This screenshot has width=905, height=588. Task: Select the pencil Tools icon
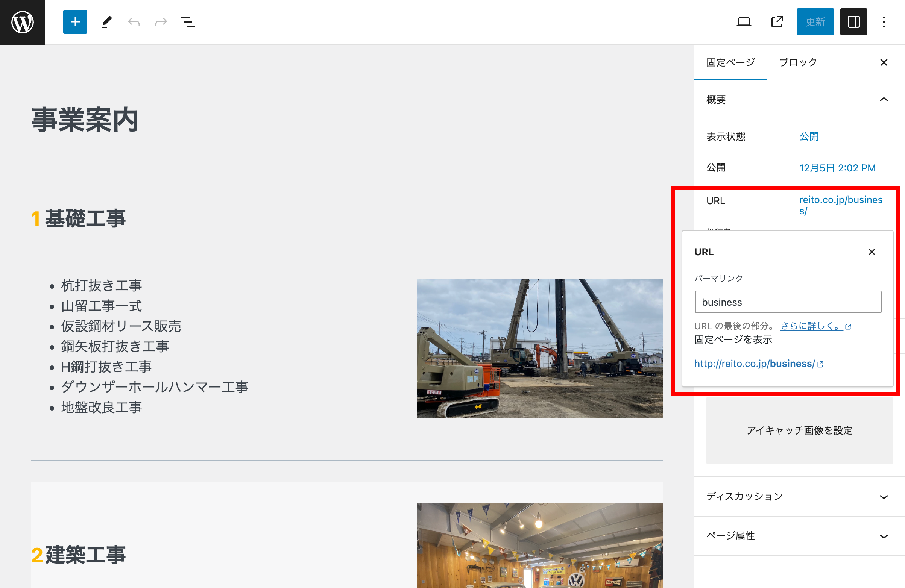click(x=107, y=22)
